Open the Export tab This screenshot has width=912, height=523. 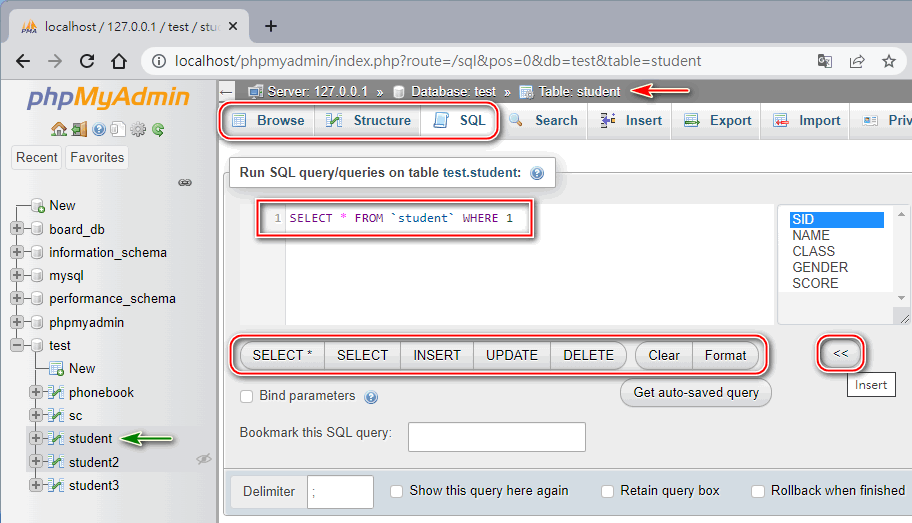click(717, 120)
